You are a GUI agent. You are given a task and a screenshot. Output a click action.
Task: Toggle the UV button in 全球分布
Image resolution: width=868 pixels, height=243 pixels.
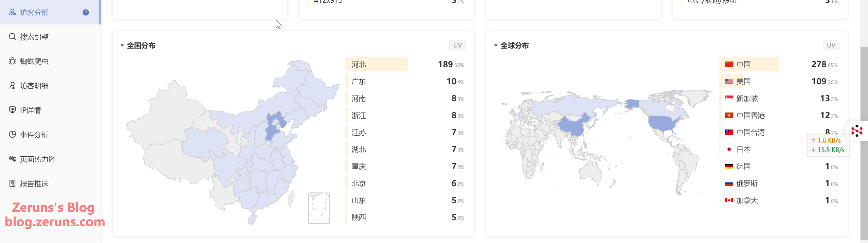pyautogui.click(x=831, y=45)
